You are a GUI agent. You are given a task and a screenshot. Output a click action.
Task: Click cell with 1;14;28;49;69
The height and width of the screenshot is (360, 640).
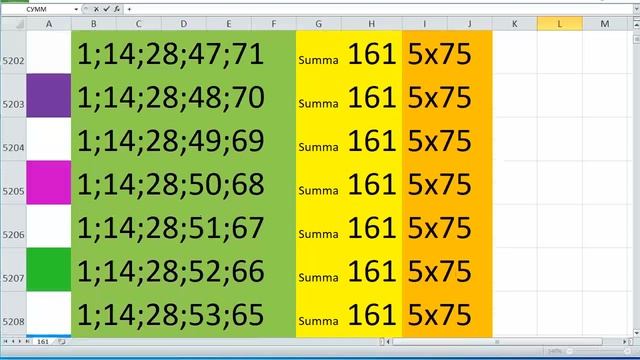pos(184,139)
